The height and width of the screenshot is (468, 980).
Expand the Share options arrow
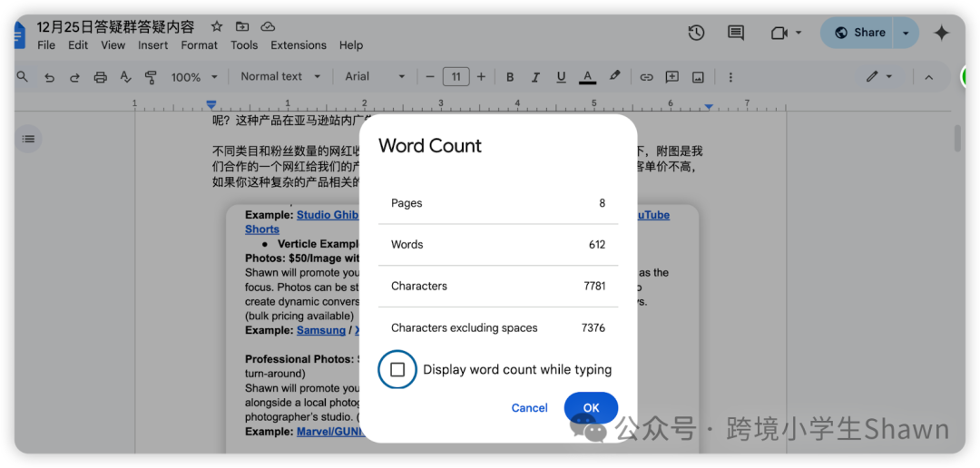pyautogui.click(x=906, y=33)
